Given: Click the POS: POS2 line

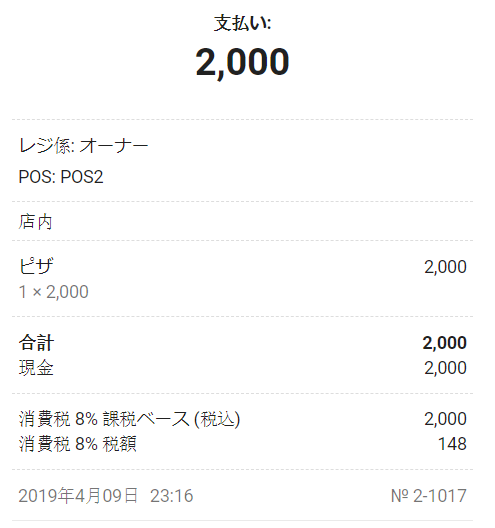Looking at the screenshot, I should pyautogui.click(x=61, y=177).
